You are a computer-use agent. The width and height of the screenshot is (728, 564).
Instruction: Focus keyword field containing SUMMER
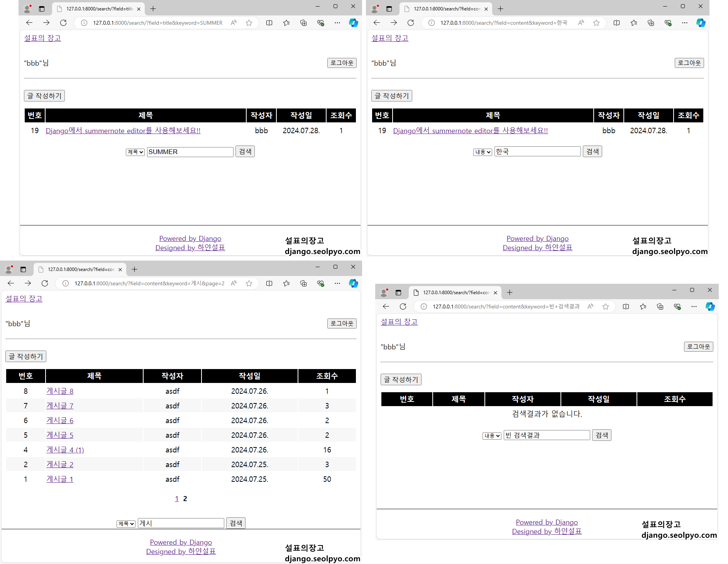190,152
